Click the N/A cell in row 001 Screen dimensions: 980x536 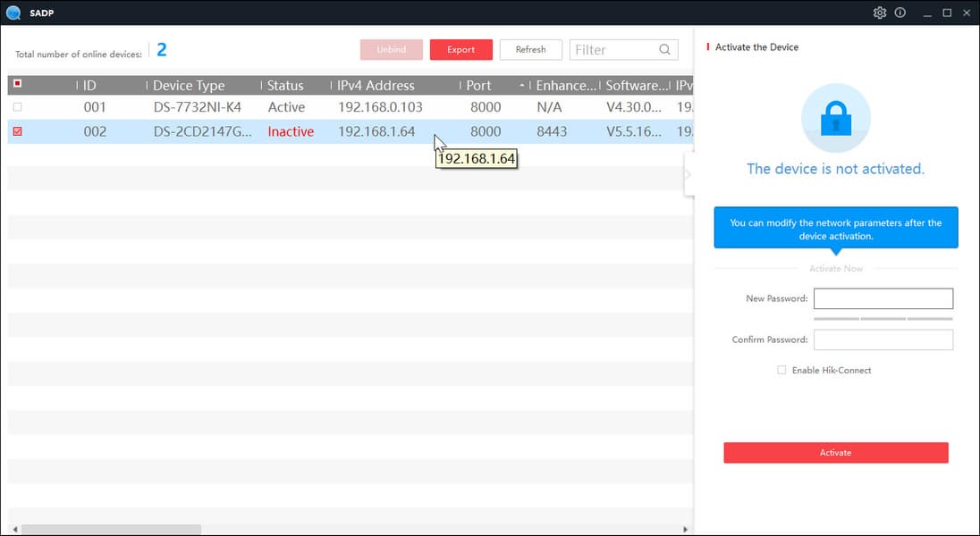pos(549,107)
